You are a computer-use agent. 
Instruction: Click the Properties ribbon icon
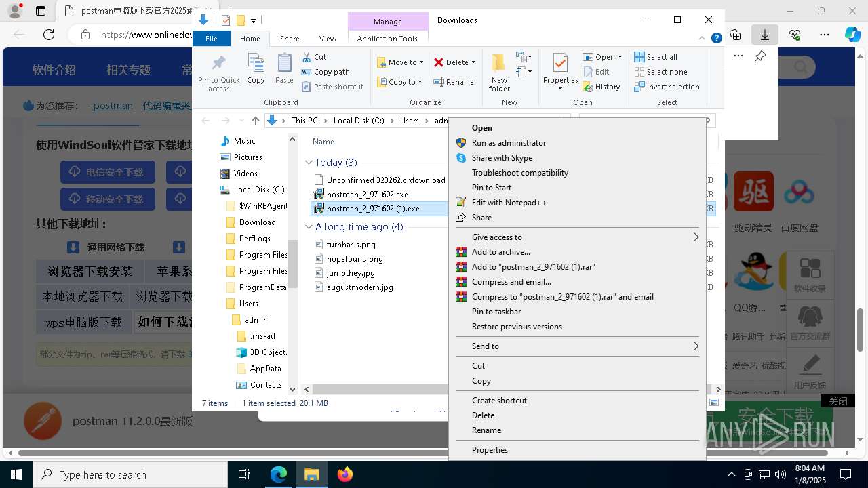(560, 71)
